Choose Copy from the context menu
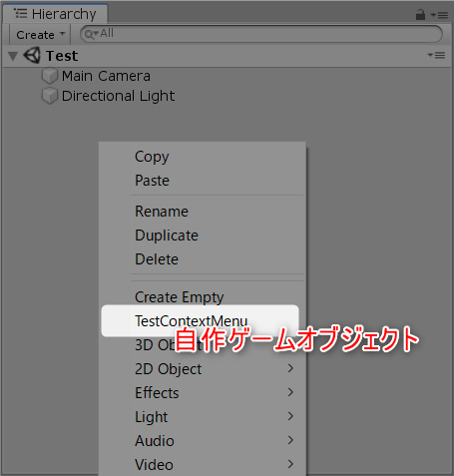The image size is (454, 476). [202, 157]
